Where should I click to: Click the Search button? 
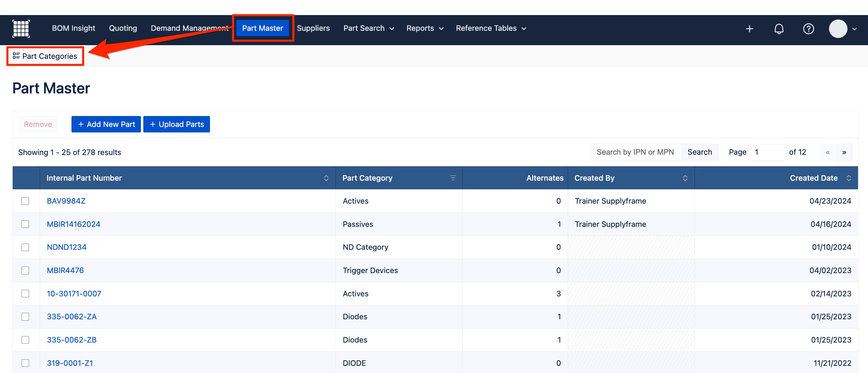pyautogui.click(x=700, y=152)
